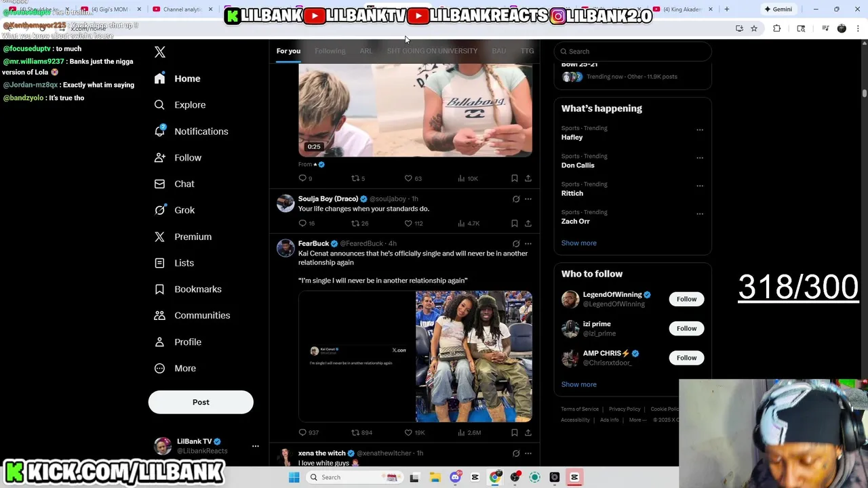
Task: Like Soulja Boy's post
Action: (413, 223)
